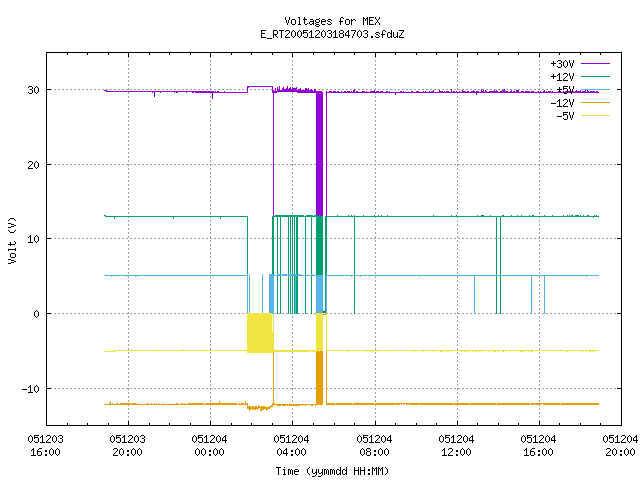Click the y-axis tick label 30
640x480 pixels.
pos(33,90)
